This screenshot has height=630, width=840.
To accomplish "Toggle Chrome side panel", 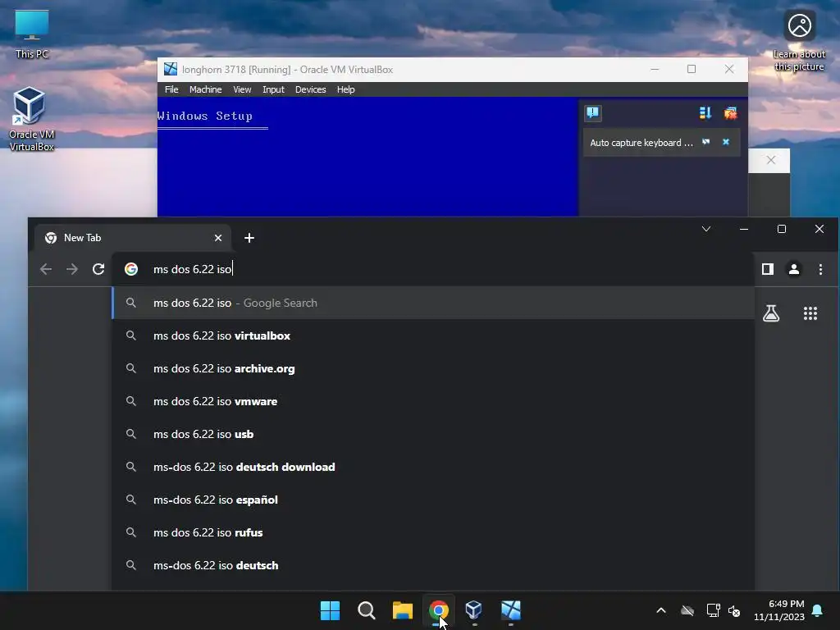I will pos(768,269).
